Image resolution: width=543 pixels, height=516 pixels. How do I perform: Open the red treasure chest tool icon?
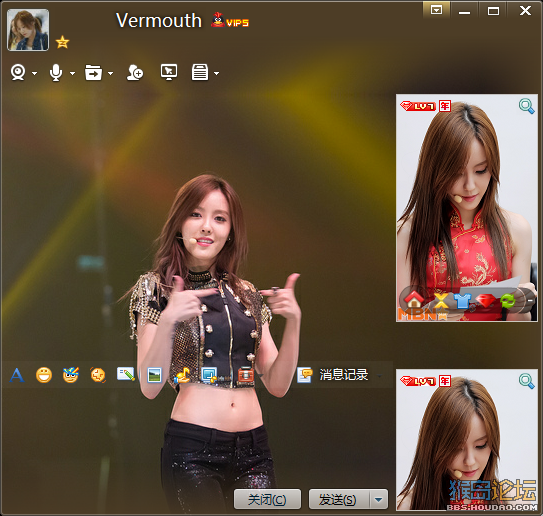point(246,375)
